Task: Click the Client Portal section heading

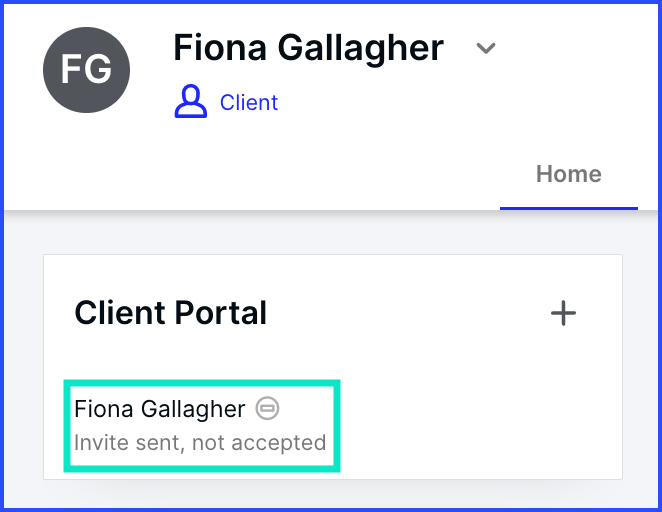Action: pyautogui.click(x=171, y=313)
